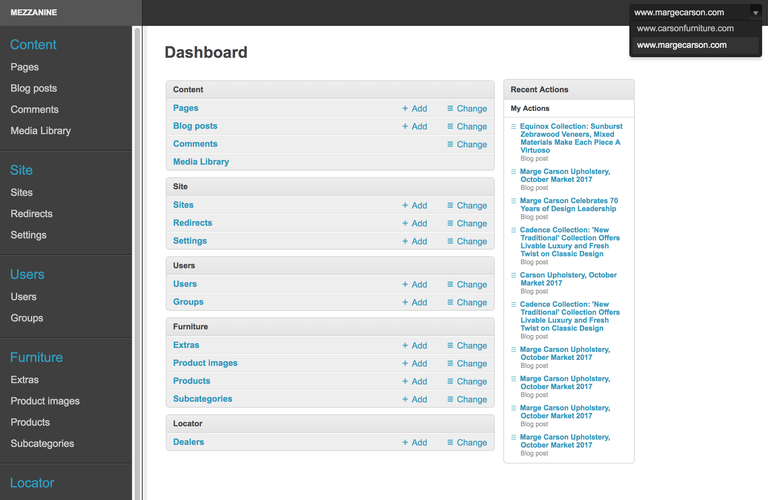This screenshot has width=768, height=500.
Task: Click the Mezzanine logo title
Action: [x=33, y=12]
